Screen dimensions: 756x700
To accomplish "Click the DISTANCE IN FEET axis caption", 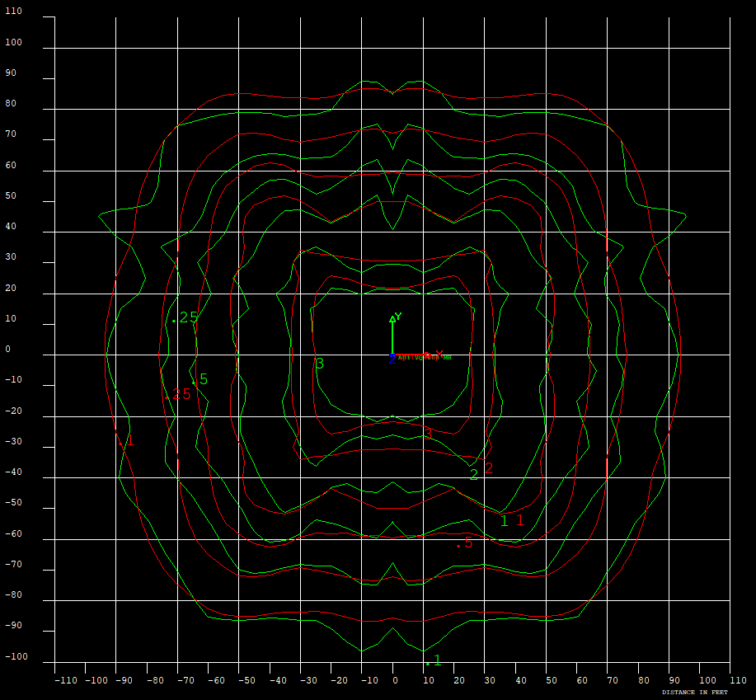I will pos(694,692).
